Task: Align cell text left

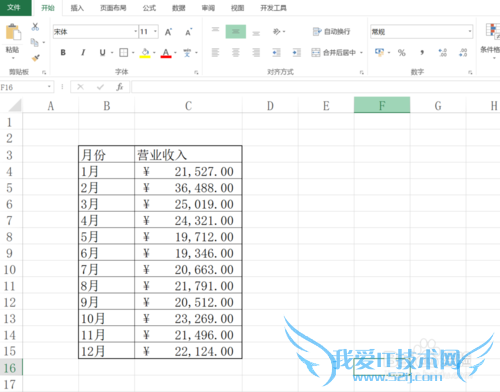Action: tap(215, 52)
